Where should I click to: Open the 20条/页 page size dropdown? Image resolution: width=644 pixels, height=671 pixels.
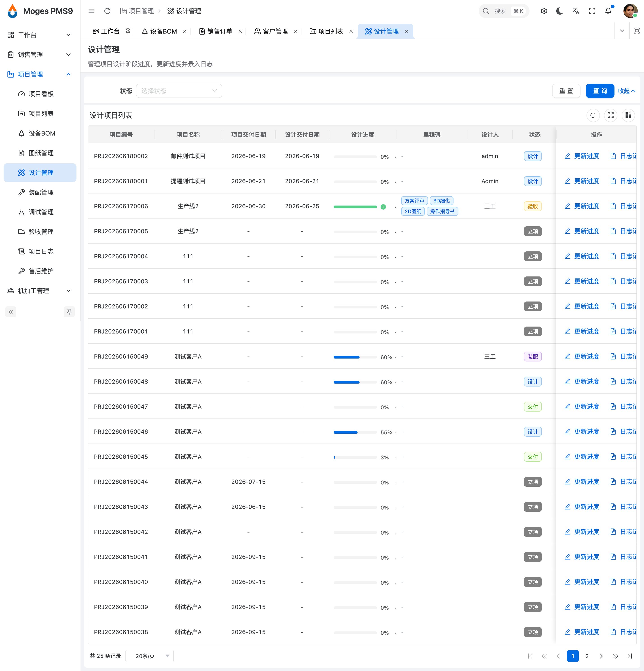[150, 656]
